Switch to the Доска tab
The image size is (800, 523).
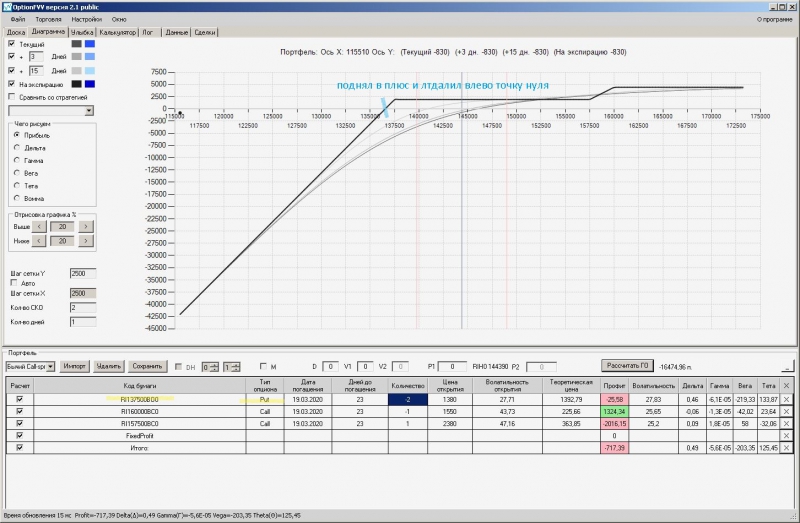pos(16,32)
